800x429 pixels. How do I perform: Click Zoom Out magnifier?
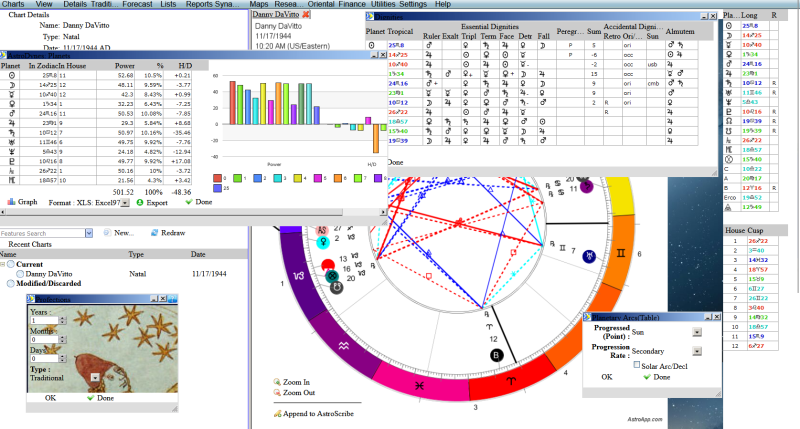click(x=277, y=393)
